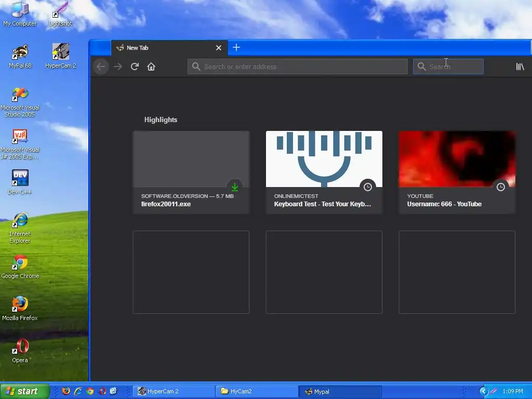Viewport: 532px width, 399px height.
Task: Select the New Tab tab
Action: 169,48
